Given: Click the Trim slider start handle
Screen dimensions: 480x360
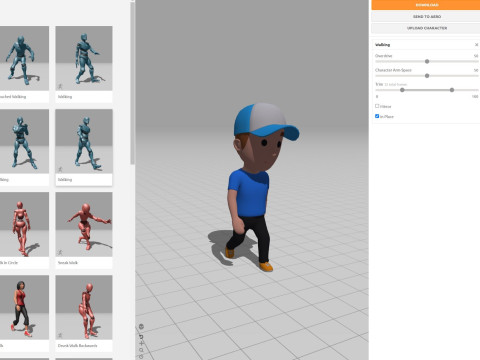Looking at the screenshot, I should [x=402, y=90].
